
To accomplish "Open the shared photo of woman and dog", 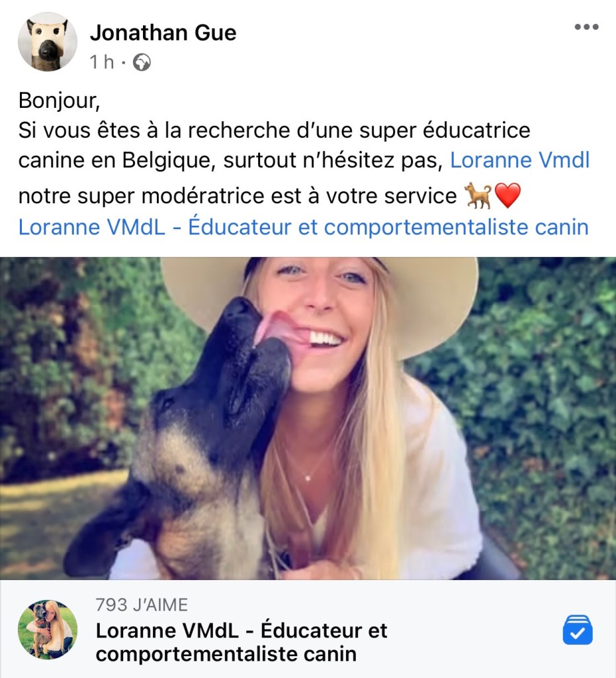I will click(x=308, y=418).
